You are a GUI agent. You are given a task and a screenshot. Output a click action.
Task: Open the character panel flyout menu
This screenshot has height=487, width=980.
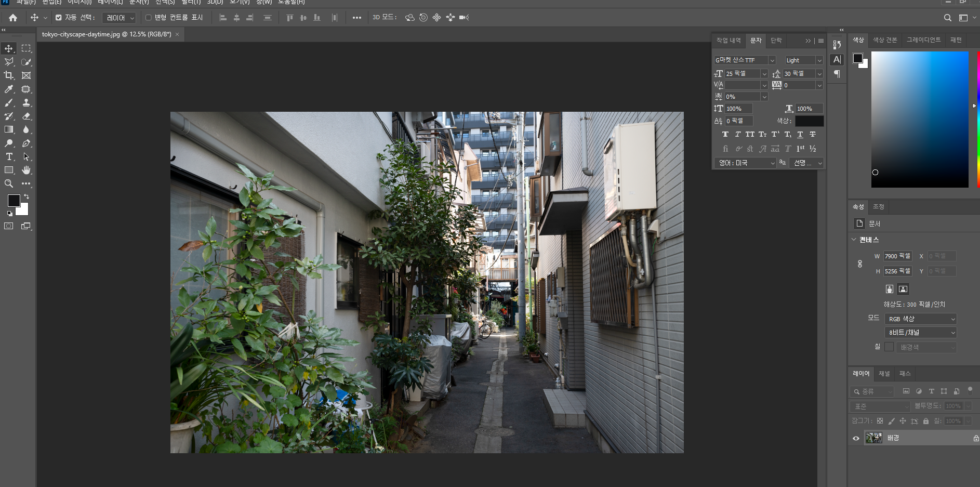(821, 41)
